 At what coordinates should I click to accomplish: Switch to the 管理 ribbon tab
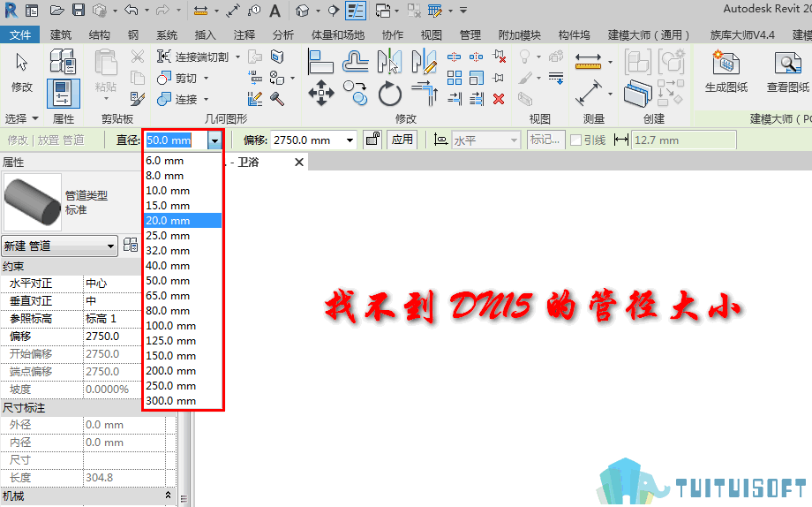coord(470,34)
